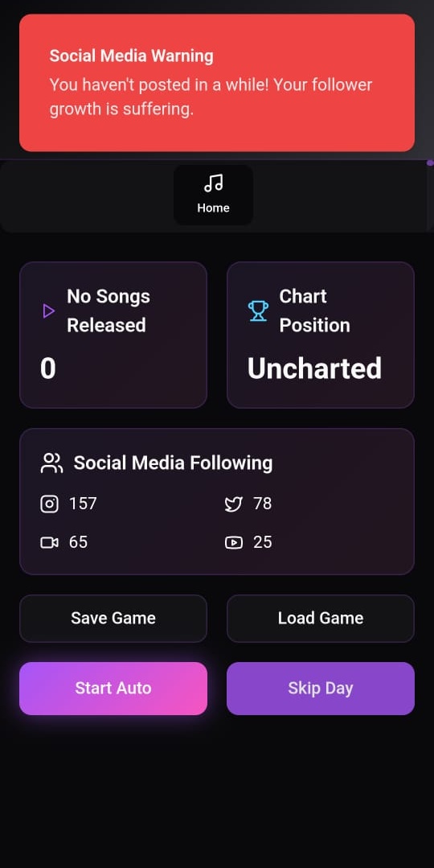
Task: View the Chart Position Uncharted card
Action: point(321,335)
